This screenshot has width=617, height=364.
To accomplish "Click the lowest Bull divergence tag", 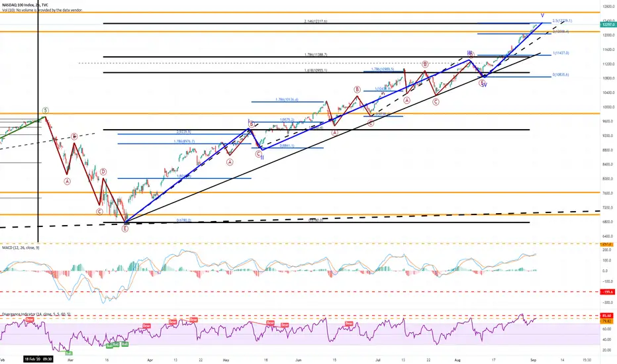I will 68,353.
